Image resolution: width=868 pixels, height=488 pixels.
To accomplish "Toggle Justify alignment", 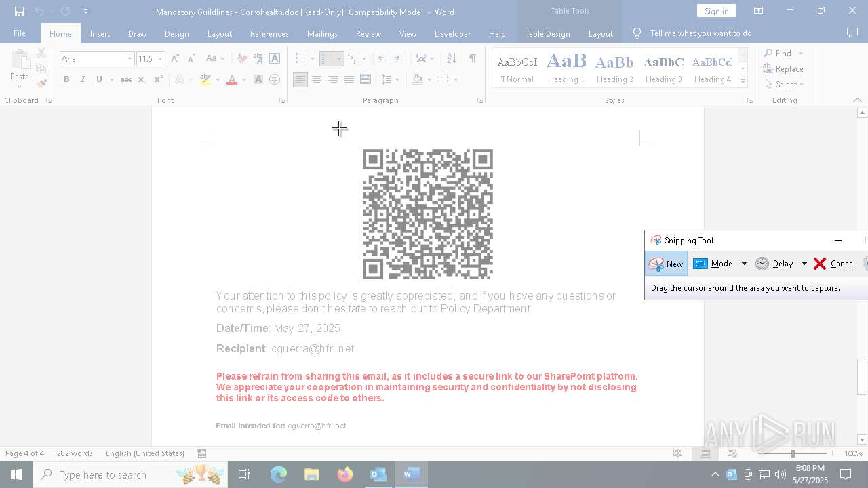I will click(x=349, y=79).
